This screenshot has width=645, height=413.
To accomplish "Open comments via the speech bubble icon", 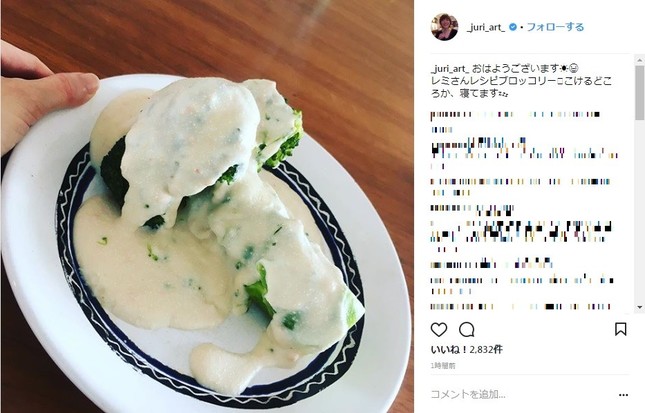I will point(466,329).
